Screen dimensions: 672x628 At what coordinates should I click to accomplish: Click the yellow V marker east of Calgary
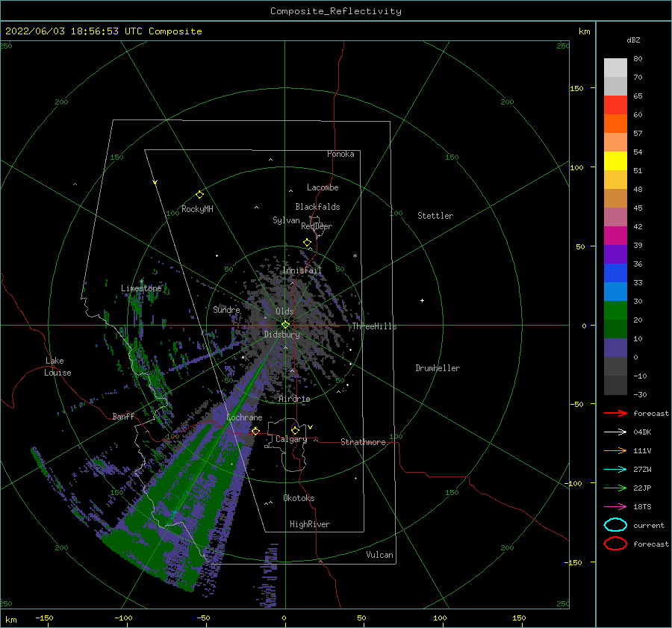coord(310,427)
